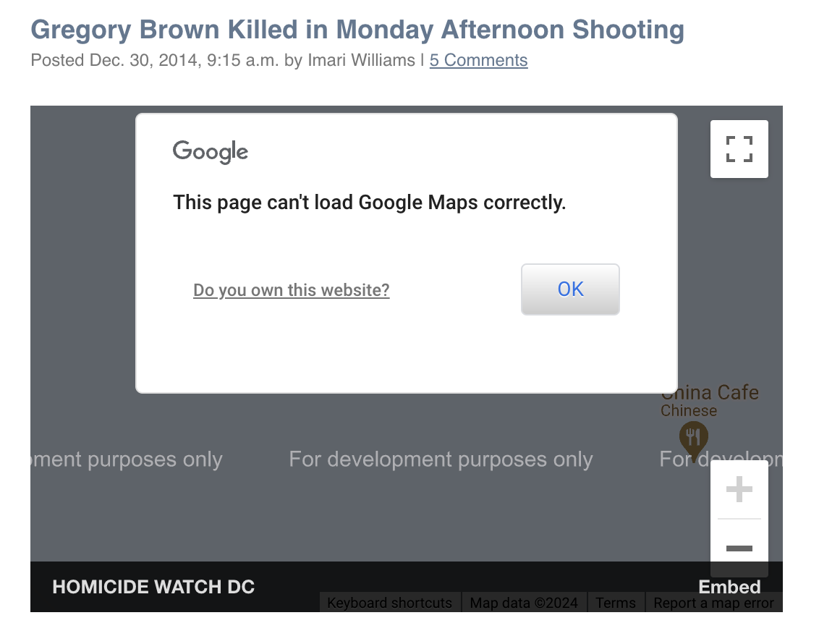Click the Embed button on the map footer
The height and width of the screenshot is (644, 819).
pos(729,586)
